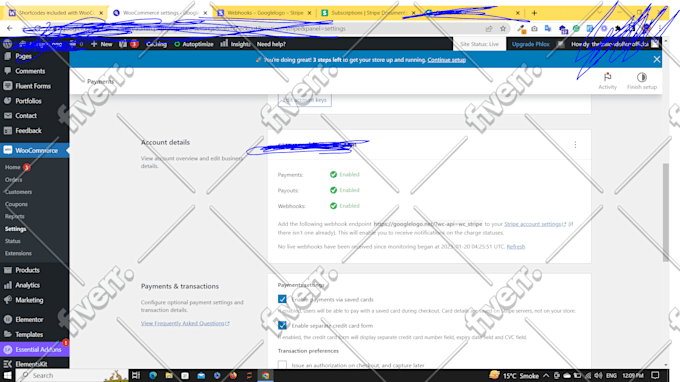Open Caching in admin bar
The image size is (680, 382).
point(156,44)
